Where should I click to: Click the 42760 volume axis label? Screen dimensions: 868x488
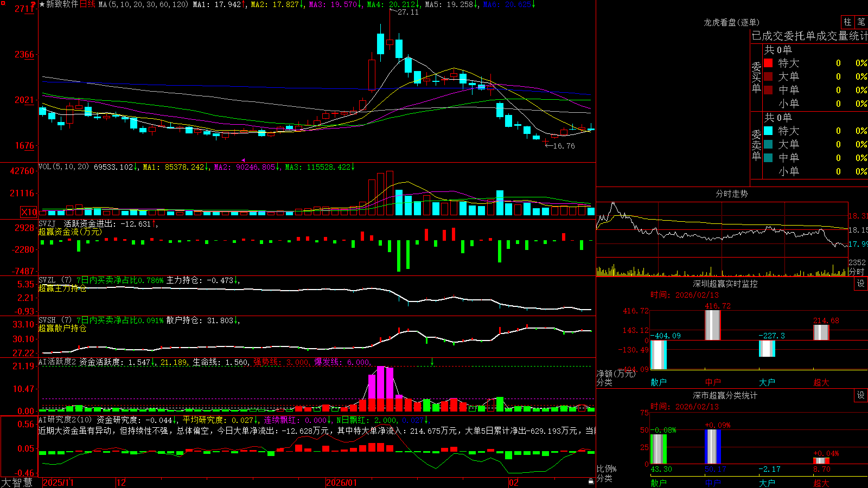coord(22,171)
